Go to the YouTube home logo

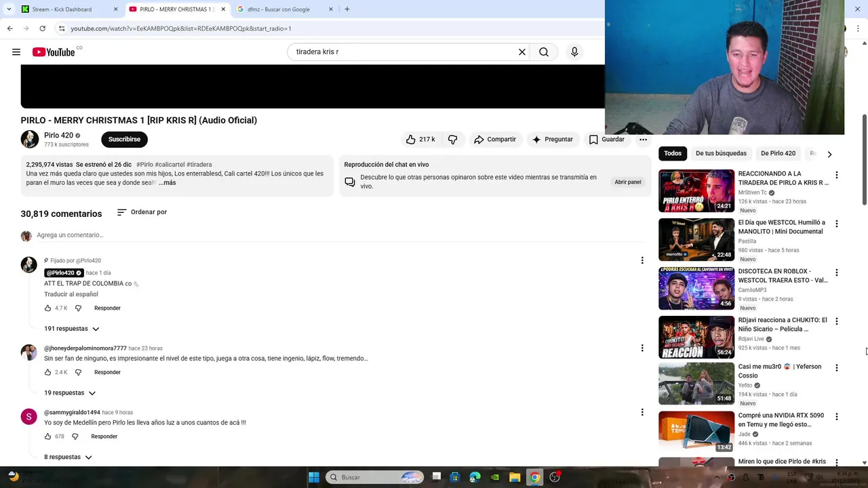coord(54,52)
